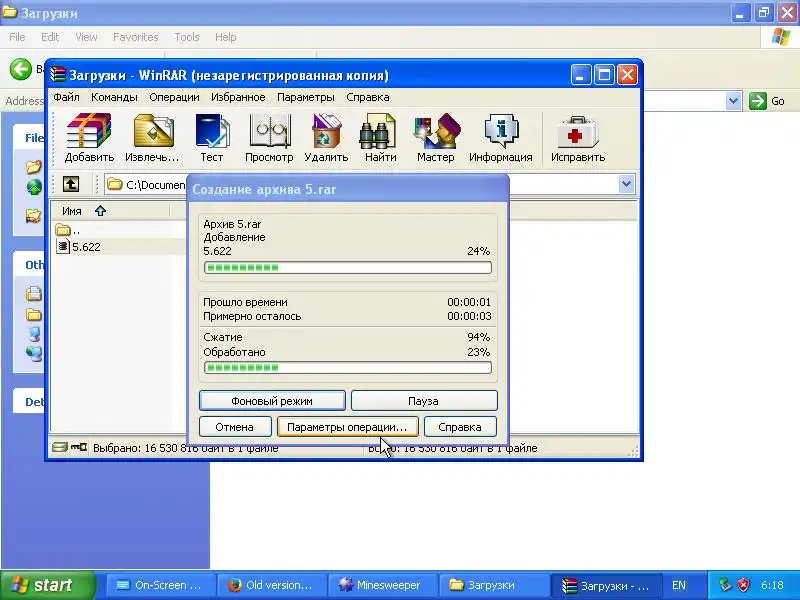Click the Back arrow in Explorer window
The width and height of the screenshot is (800, 600).
[21, 69]
